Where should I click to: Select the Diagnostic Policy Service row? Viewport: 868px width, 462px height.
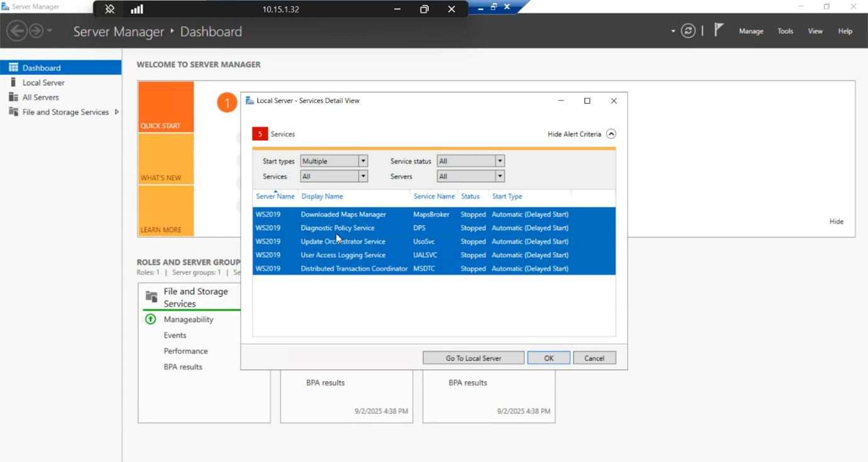(x=434, y=228)
